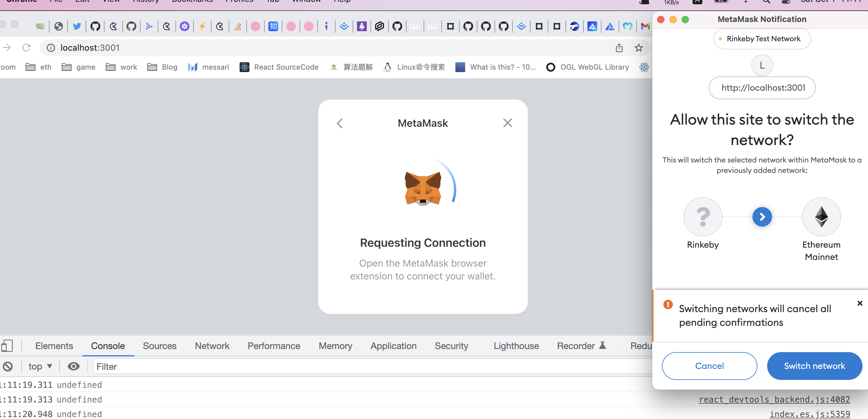
Task: Open the Application DevTools tab
Action: point(393,346)
